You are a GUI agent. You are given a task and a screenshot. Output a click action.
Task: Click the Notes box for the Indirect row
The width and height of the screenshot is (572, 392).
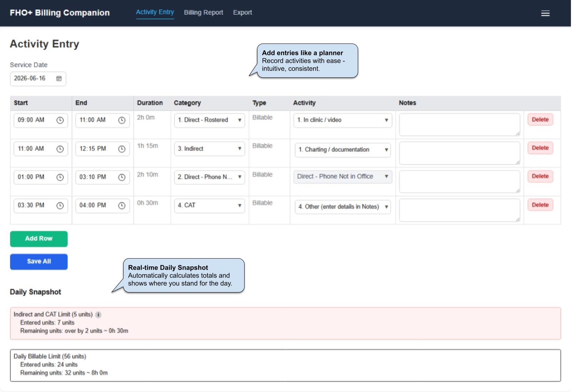tap(460, 153)
